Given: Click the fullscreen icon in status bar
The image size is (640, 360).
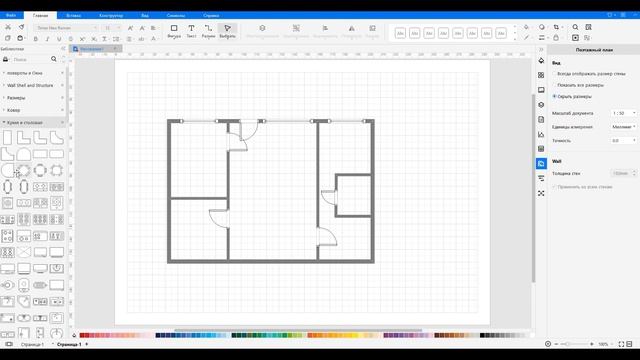Looking at the screenshot, I should tap(621, 344).
